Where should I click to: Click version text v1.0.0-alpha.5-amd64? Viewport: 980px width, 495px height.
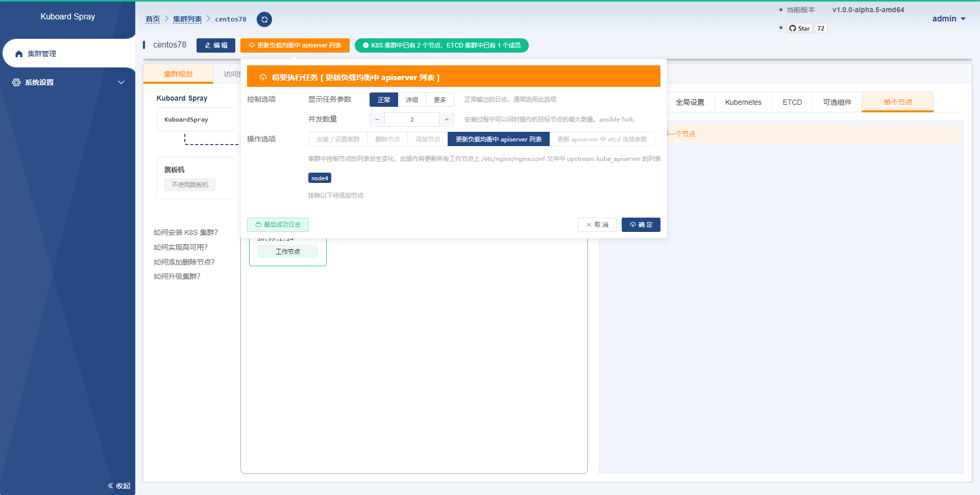[868, 10]
